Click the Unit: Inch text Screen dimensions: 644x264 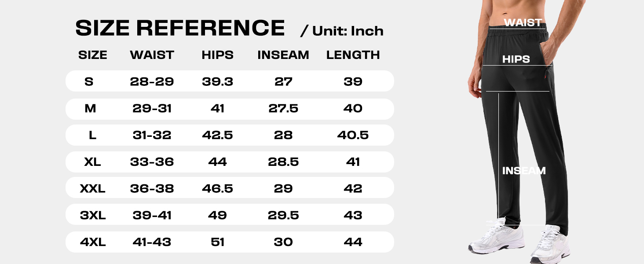[342, 31]
